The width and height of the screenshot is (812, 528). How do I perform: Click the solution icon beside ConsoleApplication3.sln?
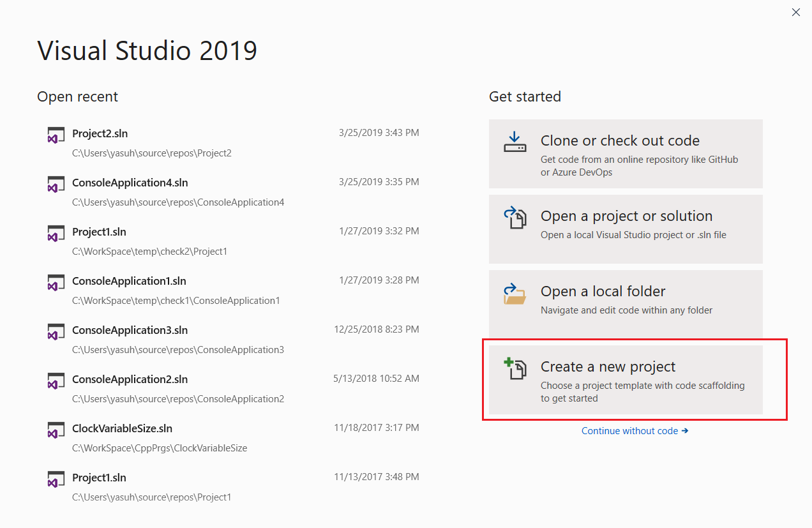click(56, 331)
